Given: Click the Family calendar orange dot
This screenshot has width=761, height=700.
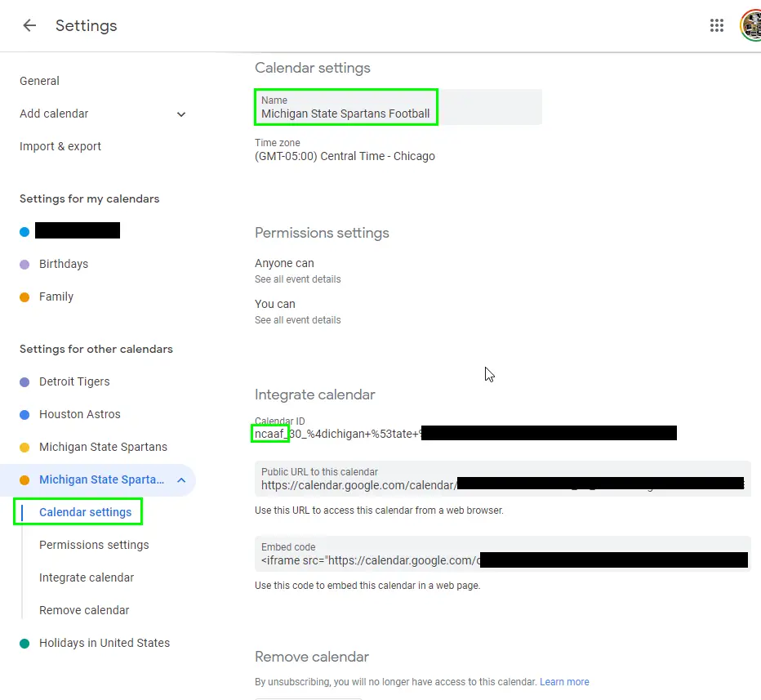Looking at the screenshot, I should (24, 297).
